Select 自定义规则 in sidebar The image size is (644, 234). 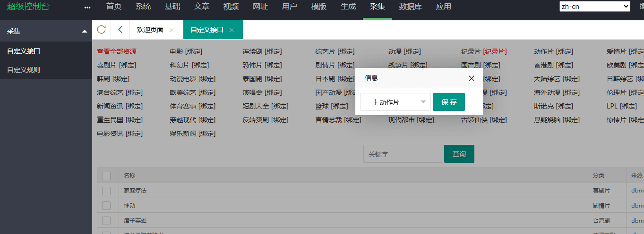(x=24, y=70)
